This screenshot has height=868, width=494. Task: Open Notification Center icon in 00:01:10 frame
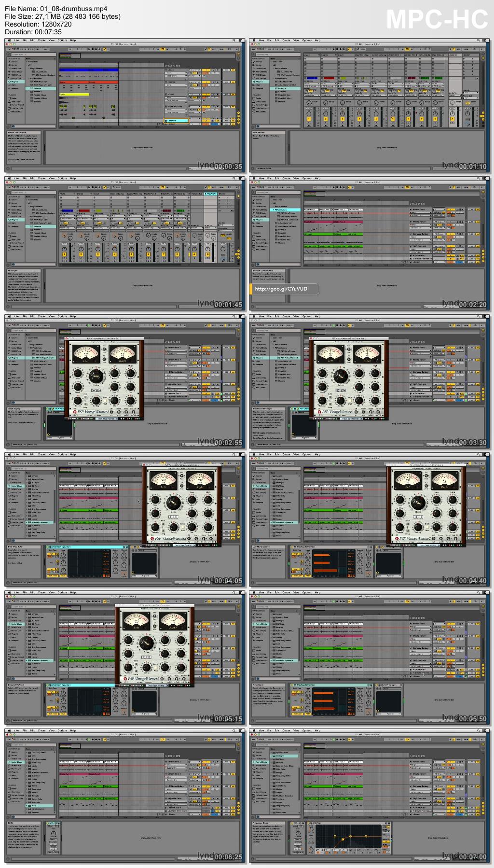pyautogui.click(x=485, y=41)
